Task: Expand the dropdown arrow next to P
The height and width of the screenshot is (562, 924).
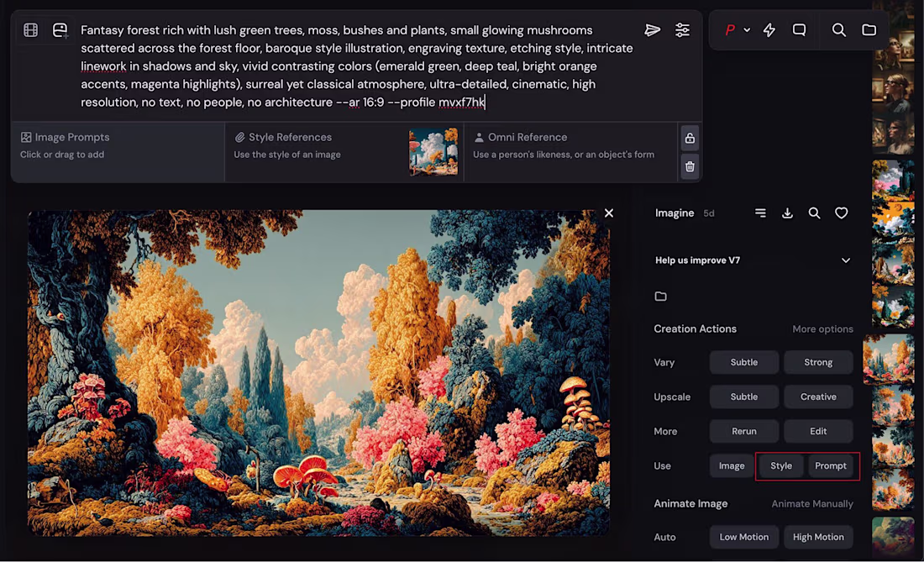Action: [747, 30]
